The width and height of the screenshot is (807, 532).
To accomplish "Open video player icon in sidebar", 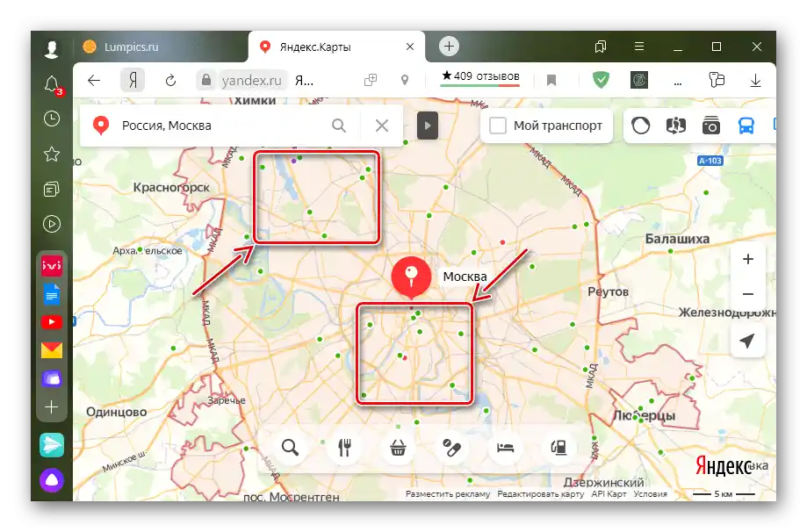I will (52, 224).
